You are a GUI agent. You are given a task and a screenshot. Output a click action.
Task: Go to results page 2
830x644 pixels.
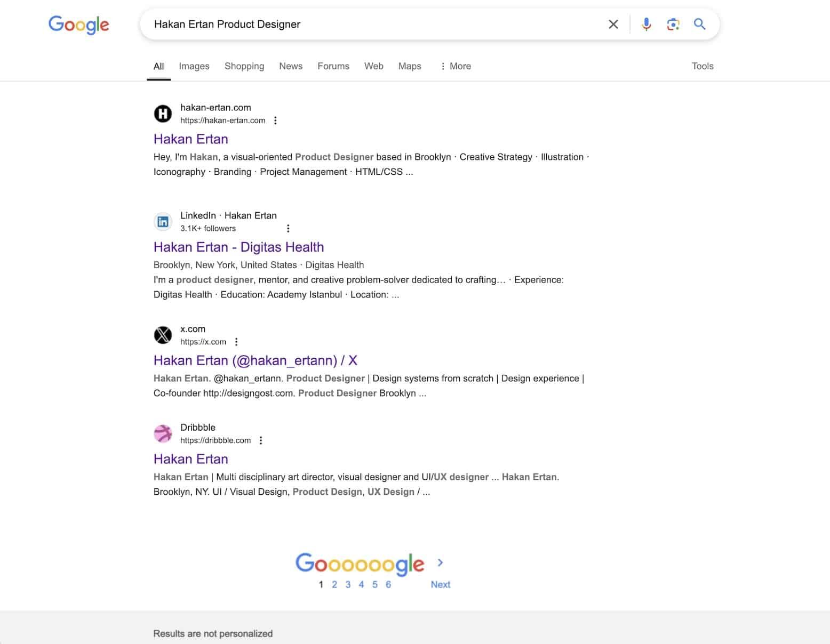pos(334,585)
